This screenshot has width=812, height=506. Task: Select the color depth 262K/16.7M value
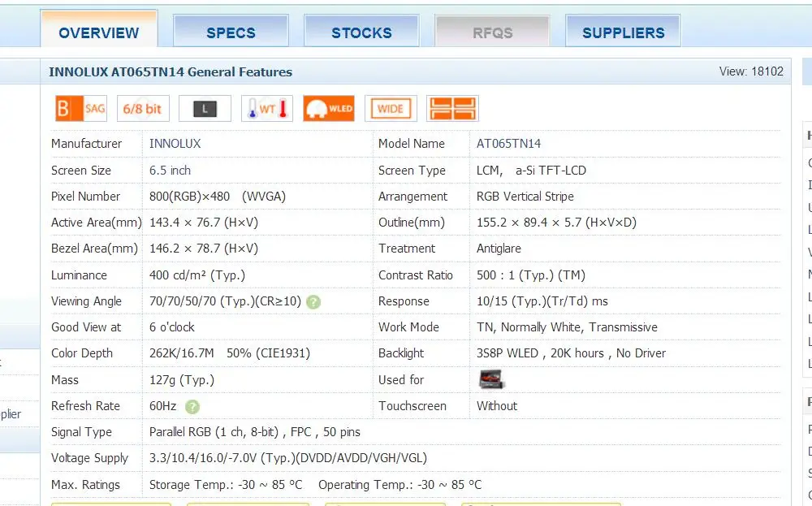tap(230, 352)
